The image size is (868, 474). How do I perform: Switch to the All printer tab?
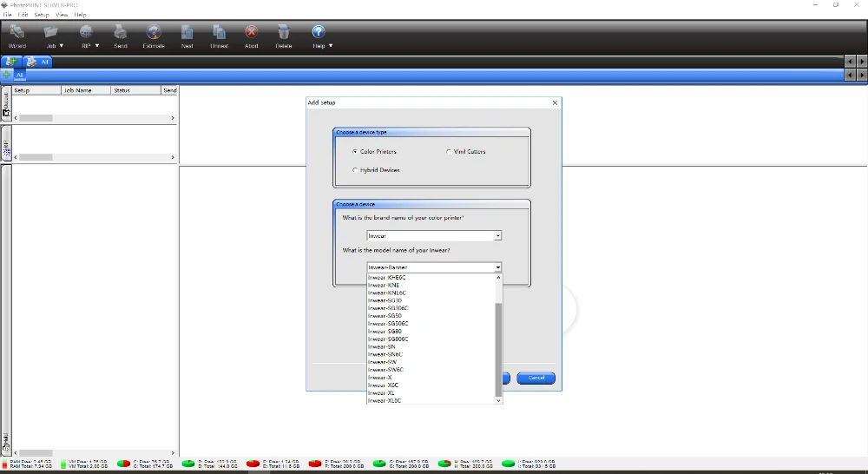(37, 62)
